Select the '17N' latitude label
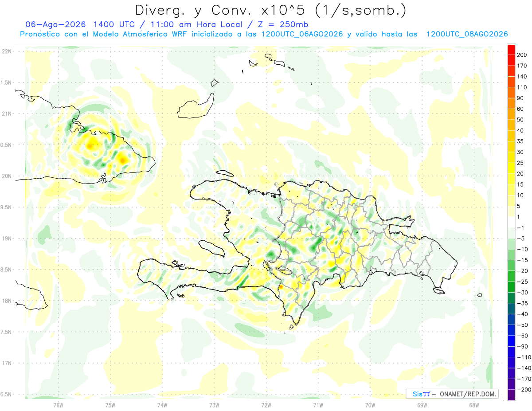Screen dimensions: 532x411 [6, 363]
